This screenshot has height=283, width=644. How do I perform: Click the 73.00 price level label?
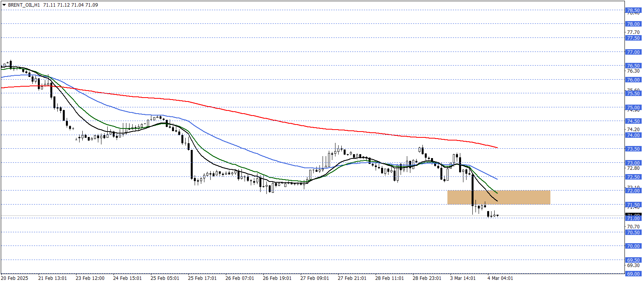tap(633, 163)
